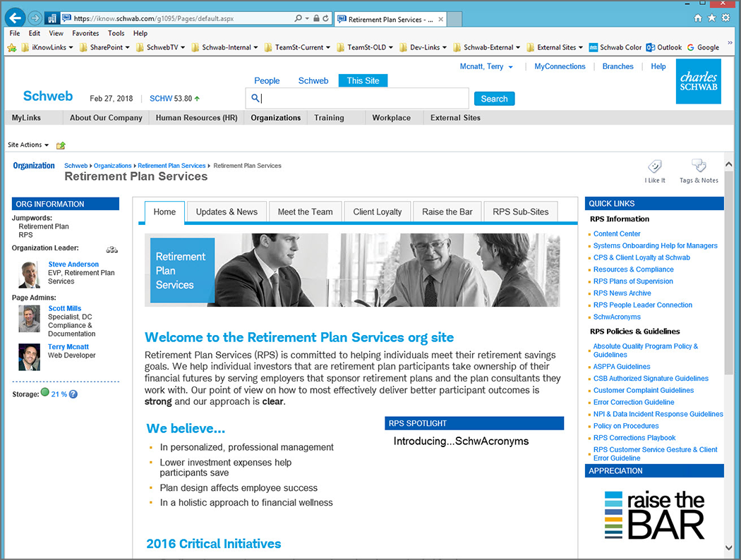Open the Mcnatt, Terry user dropdown
The image size is (741, 560).
[x=486, y=66]
